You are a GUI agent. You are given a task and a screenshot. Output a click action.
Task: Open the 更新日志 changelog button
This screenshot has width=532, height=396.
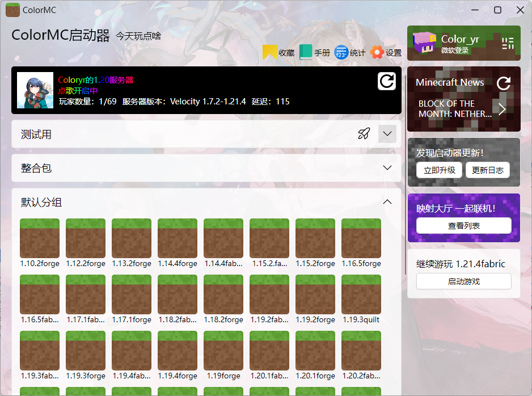tap(487, 170)
